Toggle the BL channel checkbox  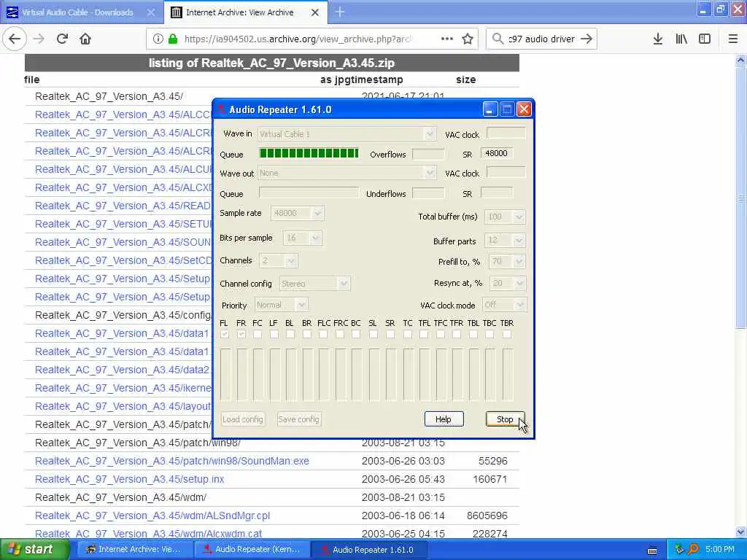[x=290, y=334]
